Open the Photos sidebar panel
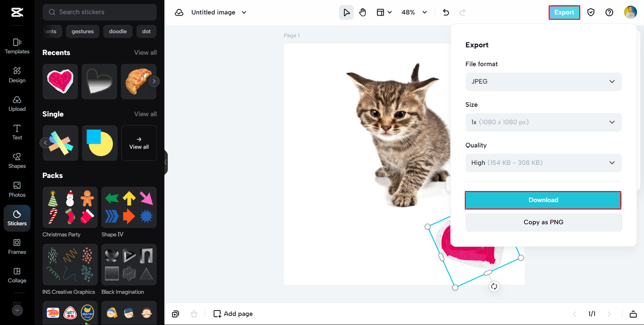 pos(17,189)
